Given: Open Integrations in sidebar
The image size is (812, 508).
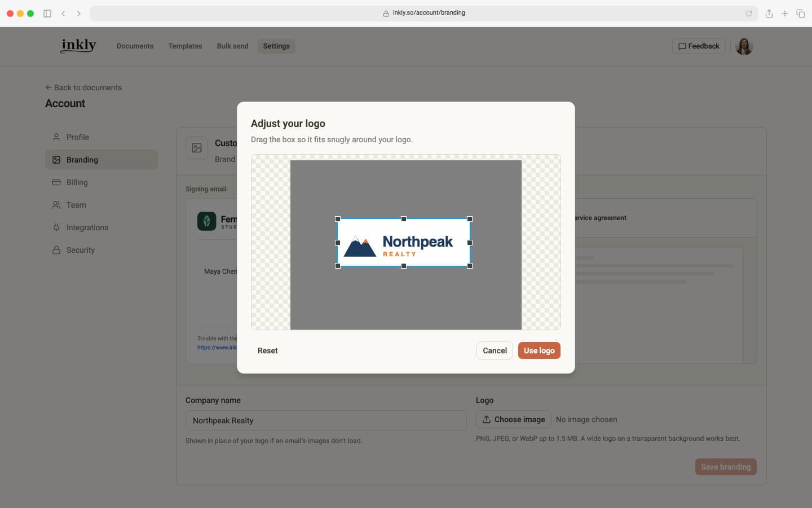Looking at the screenshot, I should pos(101,227).
